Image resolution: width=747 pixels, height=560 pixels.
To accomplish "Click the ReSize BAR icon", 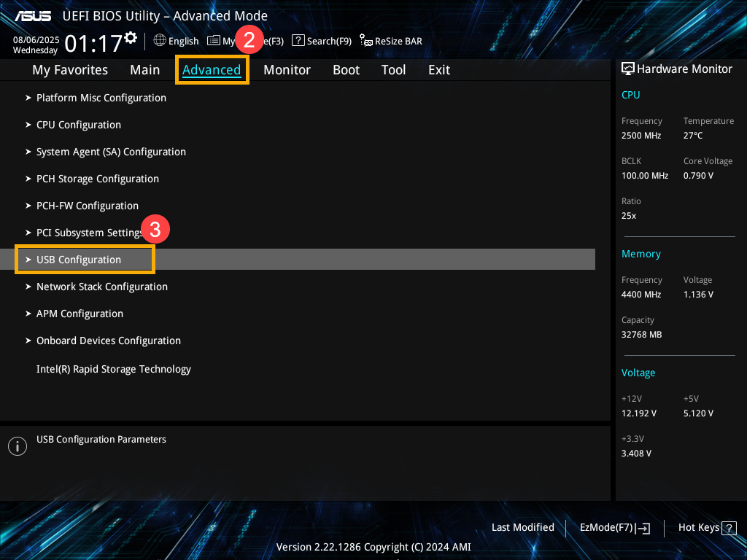I will 366,41.
